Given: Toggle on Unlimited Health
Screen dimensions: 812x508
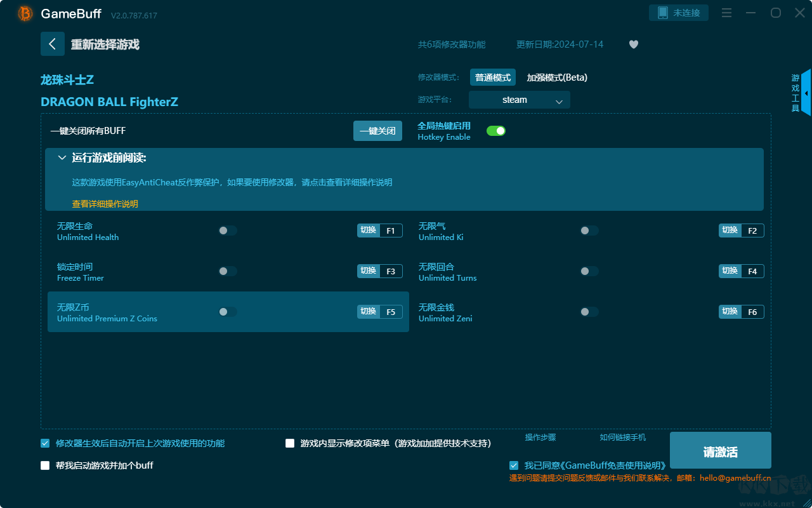Looking at the screenshot, I should tap(227, 231).
